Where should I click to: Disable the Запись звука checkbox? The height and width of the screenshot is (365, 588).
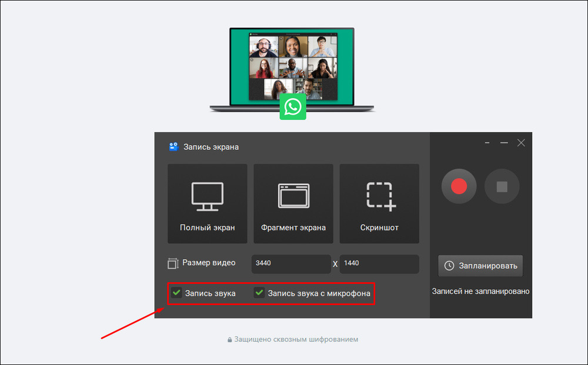(176, 292)
